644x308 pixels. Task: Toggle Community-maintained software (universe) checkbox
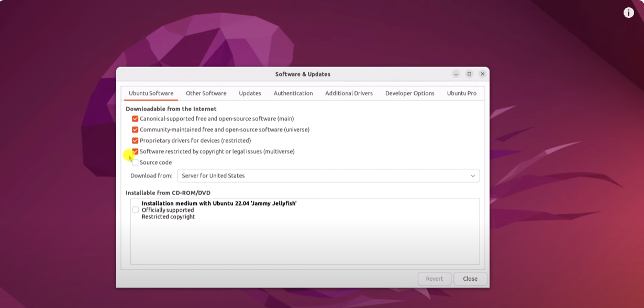135,130
